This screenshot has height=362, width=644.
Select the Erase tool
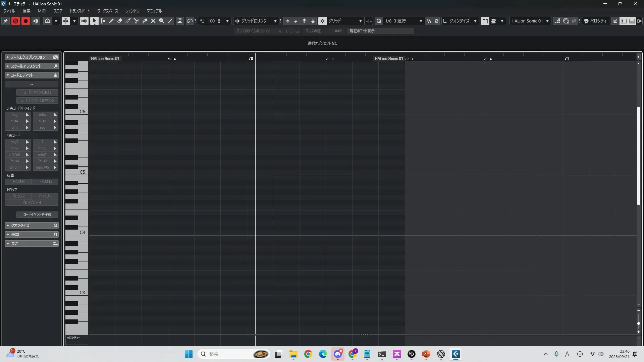coord(120,21)
